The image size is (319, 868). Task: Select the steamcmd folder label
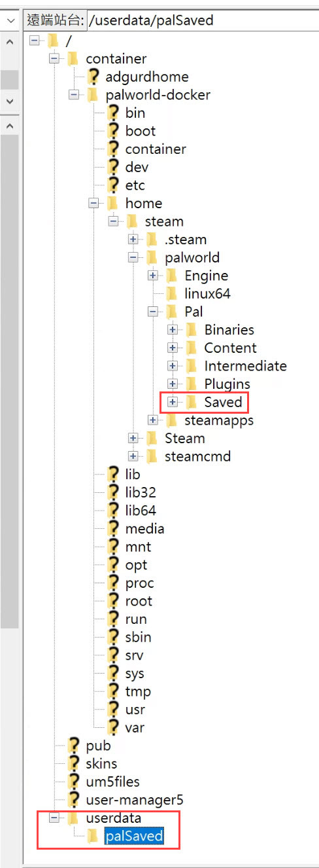tap(197, 456)
